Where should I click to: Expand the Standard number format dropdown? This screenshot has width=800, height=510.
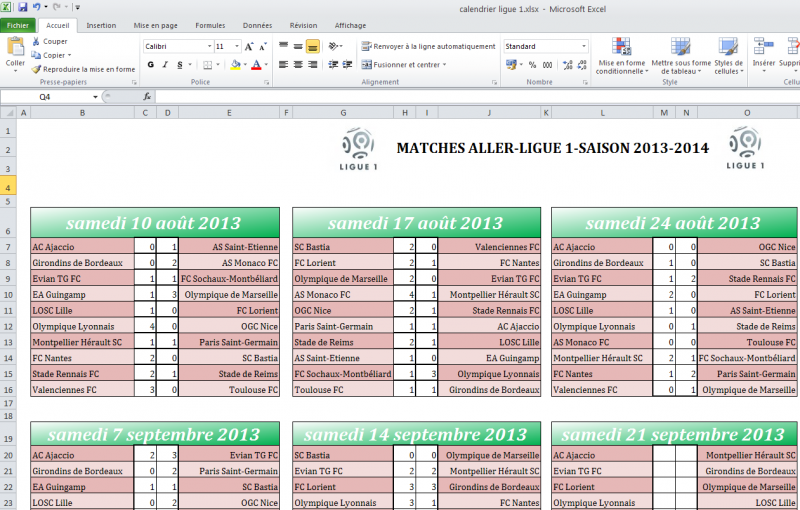coord(584,46)
